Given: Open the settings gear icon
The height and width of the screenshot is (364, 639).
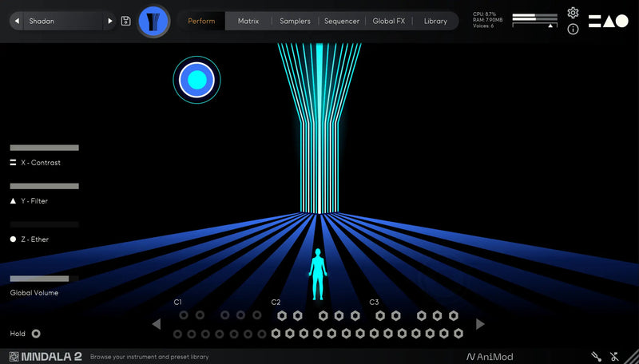Looking at the screenshot, I should [573, 13].
